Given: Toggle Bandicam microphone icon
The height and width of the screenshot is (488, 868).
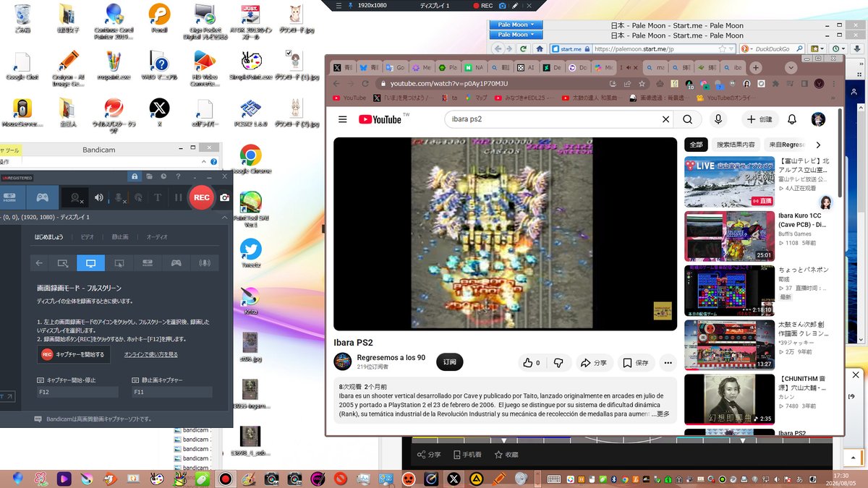Looking at the screenshot, I should point(119,197).
